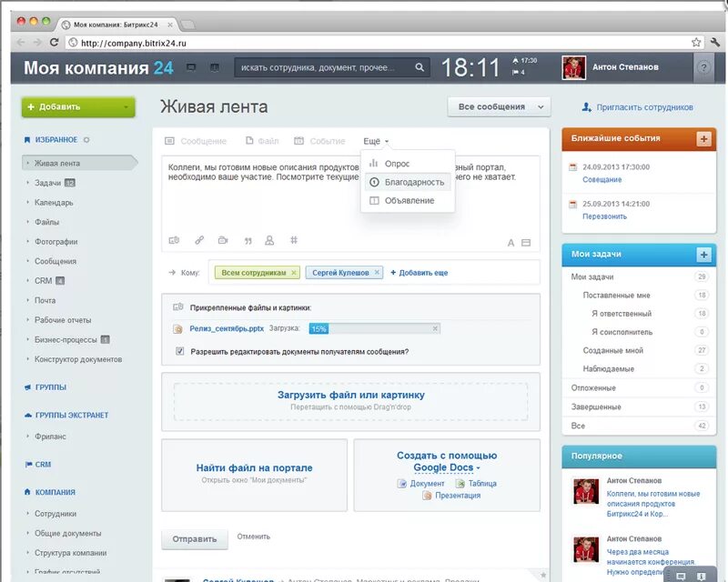Click the browser wrench settings icon
Viewport: 728px width, 582px height.
[715, 42]
